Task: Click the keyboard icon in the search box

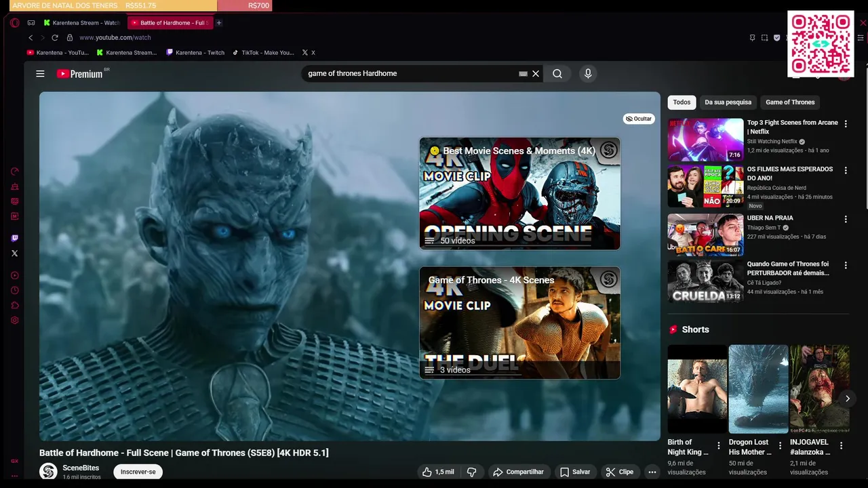Action: [523, 73]
